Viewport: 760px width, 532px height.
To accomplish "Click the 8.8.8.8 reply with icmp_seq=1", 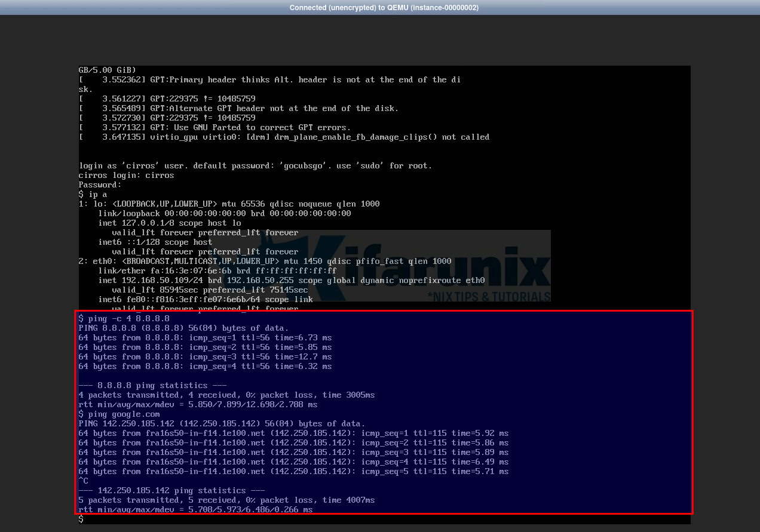I will [x=205, y=338].
